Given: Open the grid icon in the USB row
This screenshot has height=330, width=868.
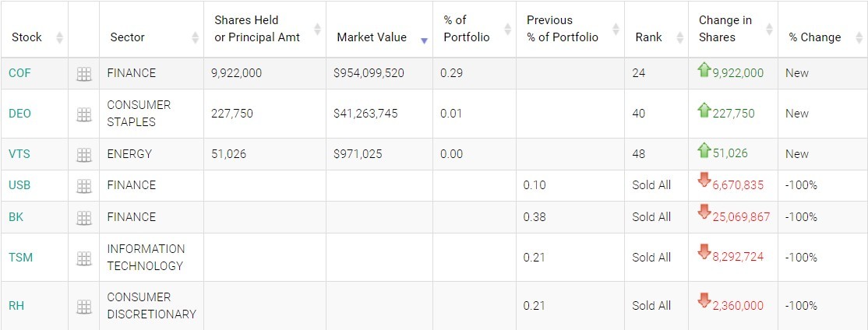Looking at the screenshot, I should click(83, 186).
